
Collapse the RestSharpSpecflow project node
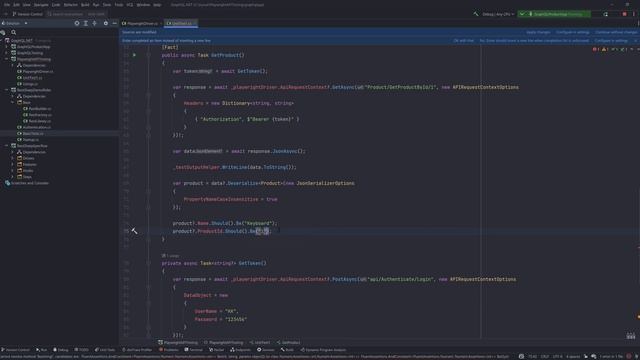[x=7, y=146]
